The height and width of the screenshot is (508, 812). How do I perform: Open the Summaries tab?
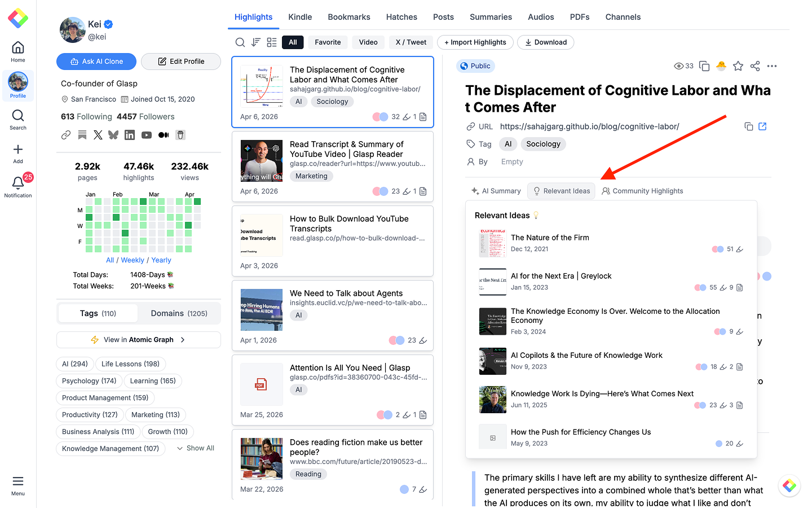pos(491,17)
